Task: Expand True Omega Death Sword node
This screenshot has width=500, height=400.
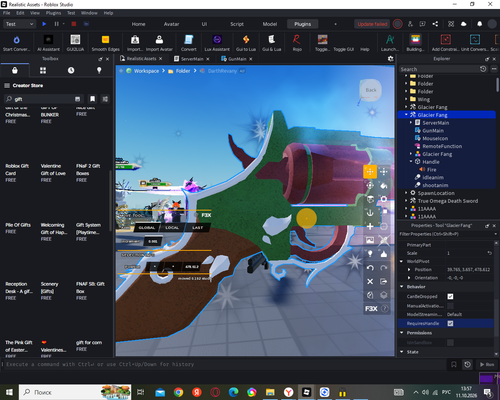Action: (406, 201)
